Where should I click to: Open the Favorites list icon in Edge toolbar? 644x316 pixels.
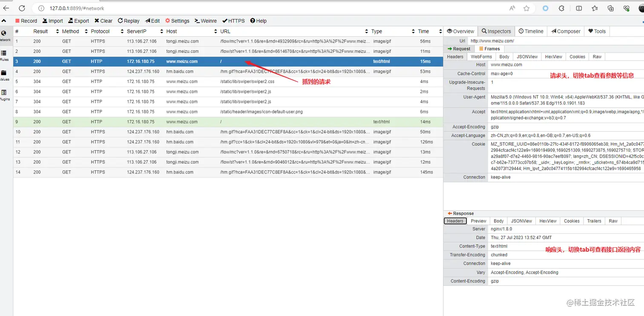(595, 8)
